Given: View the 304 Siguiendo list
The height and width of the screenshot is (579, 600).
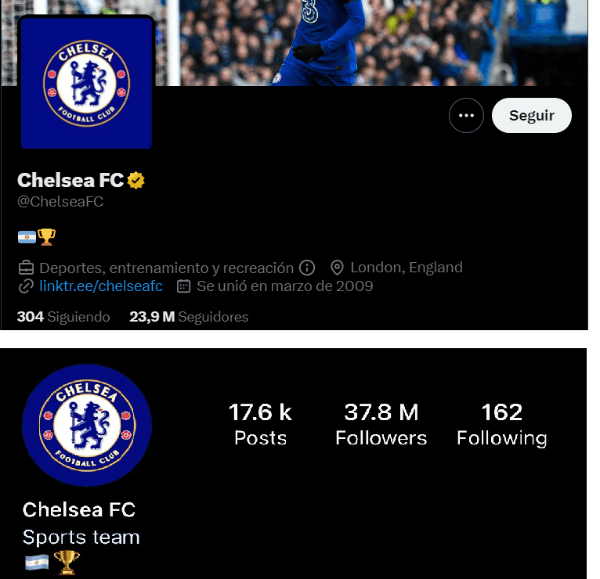Looking at the screenshot, I should point(63,316).
